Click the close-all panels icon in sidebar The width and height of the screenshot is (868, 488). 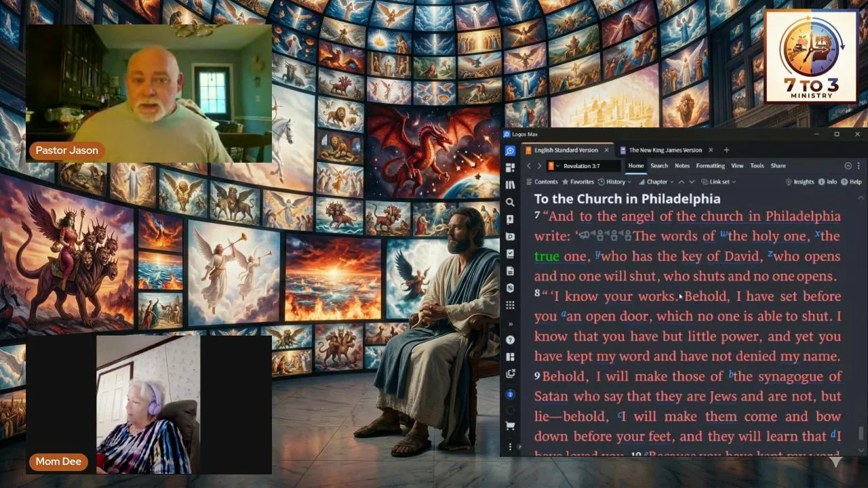[510, 373]
